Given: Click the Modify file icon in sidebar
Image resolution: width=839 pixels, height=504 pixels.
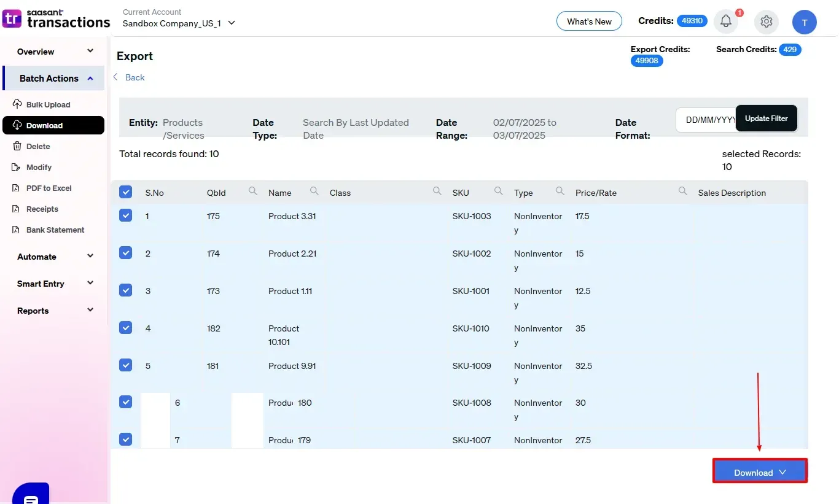Looking at the screenshot, I should (x=16, y=167).
